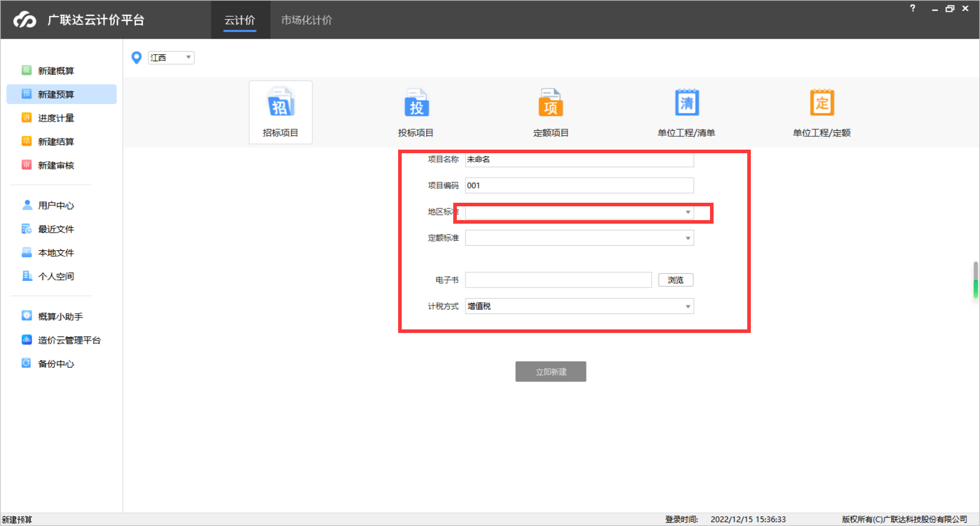980x526 pixels.
Task: Click the 备份中心 icon
Action: coord(27,363)
